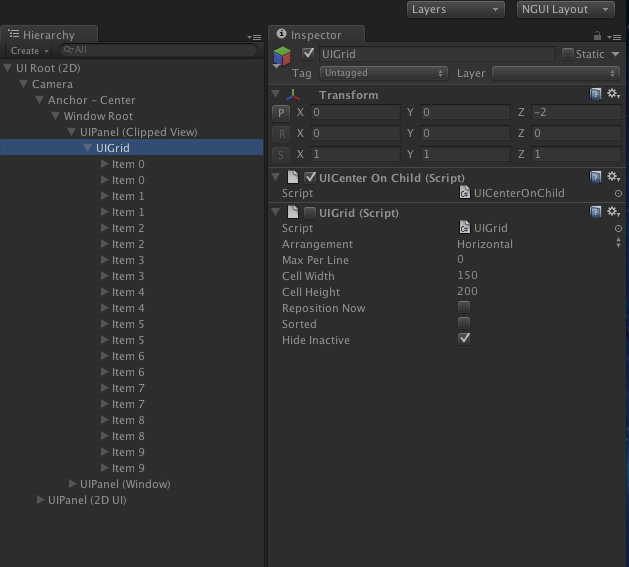The image size is (629, 567).
Task: Collapse the UIGrid hierarchy node
Action: point(87,148)
